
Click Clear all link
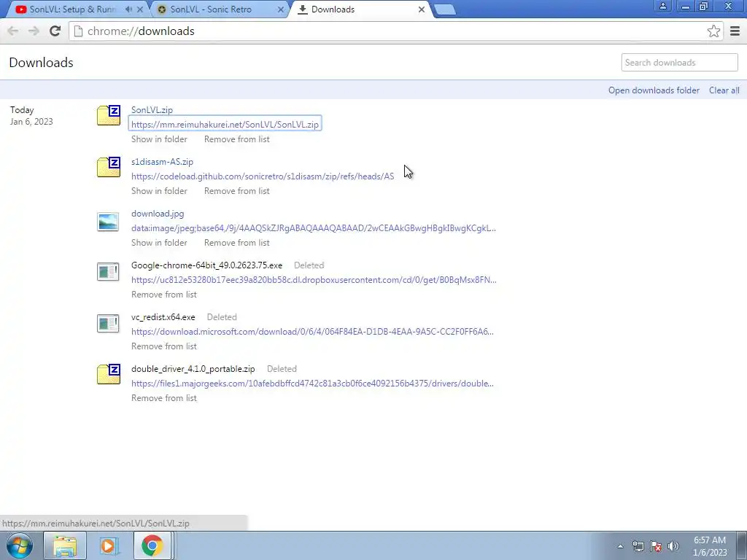click(724, 90)
